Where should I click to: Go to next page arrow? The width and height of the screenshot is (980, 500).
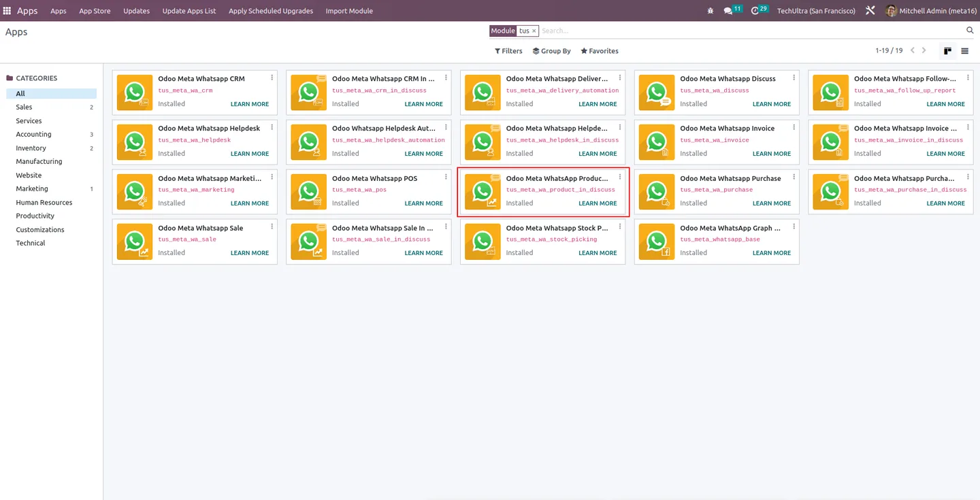924,50
